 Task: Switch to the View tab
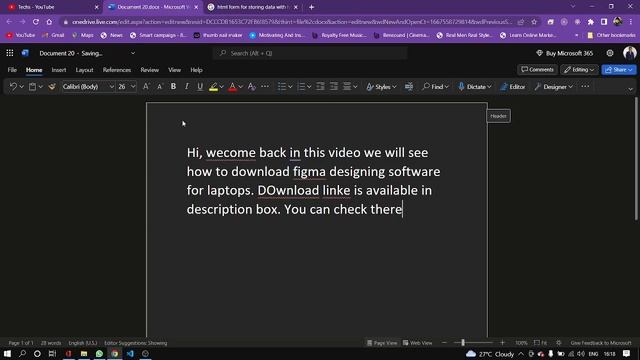(x=174, y=70)
